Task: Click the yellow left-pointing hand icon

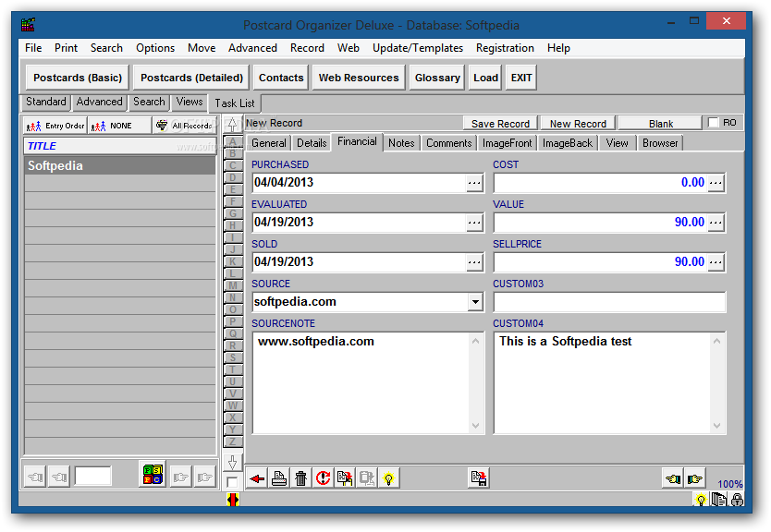Action: 673,478
